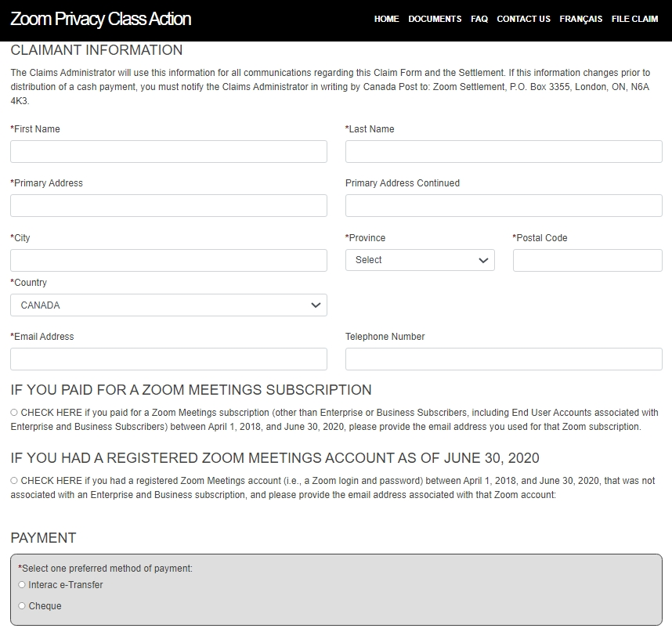
Task: Select Interac e-Transfer payment method
Action: [x=22, y=584]
